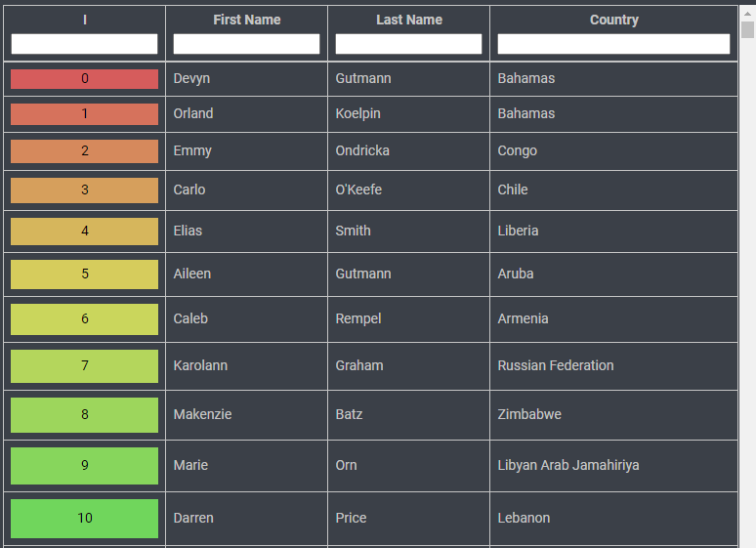Select the Russian Federation country cell
The image size is (756, 548).
point(555,366)
